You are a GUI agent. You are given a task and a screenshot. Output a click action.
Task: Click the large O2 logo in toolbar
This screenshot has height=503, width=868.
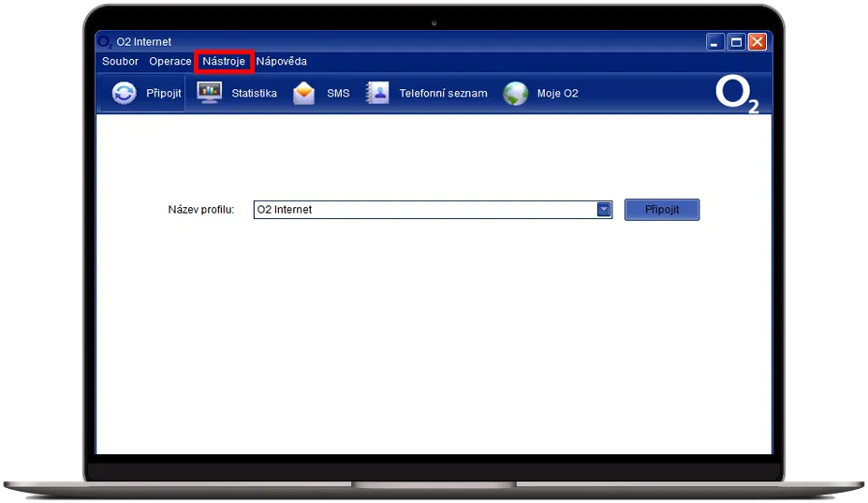click(x=736, y=95)
